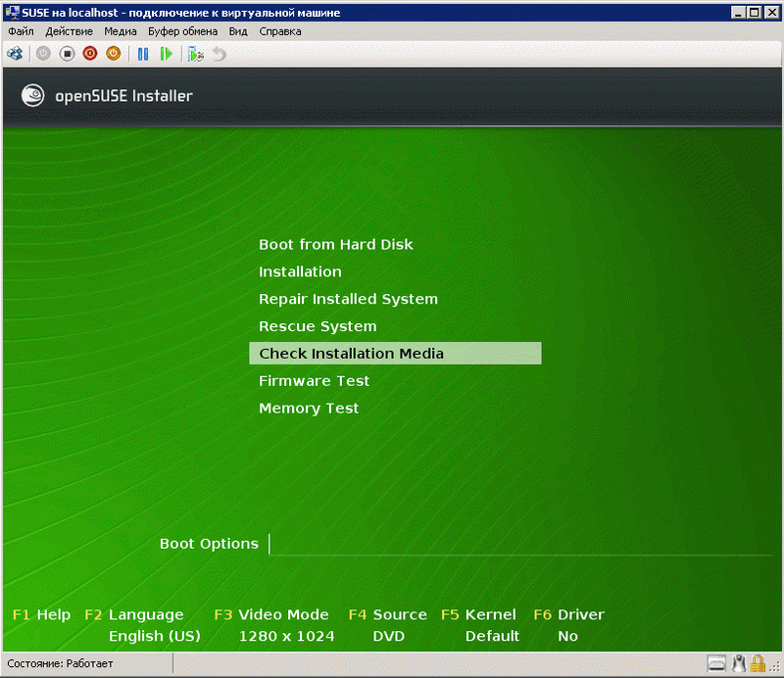Open the Действие menu
The height and width of the screenshot is (678, 784).
click(69, 31)
